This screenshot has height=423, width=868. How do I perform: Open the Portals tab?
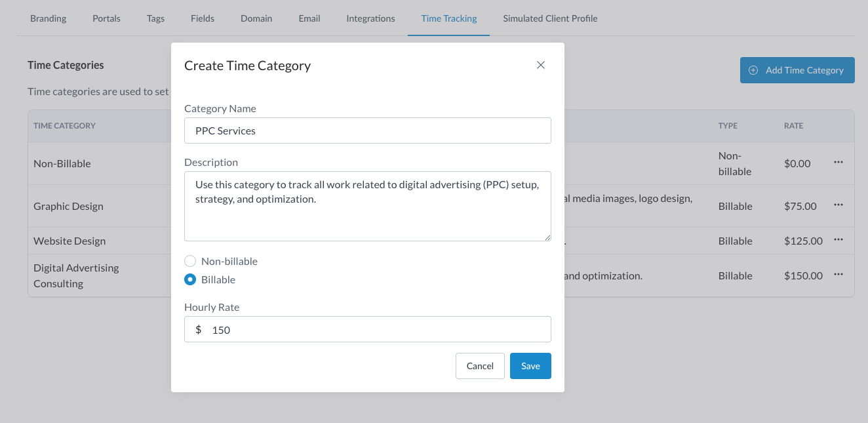106,18
